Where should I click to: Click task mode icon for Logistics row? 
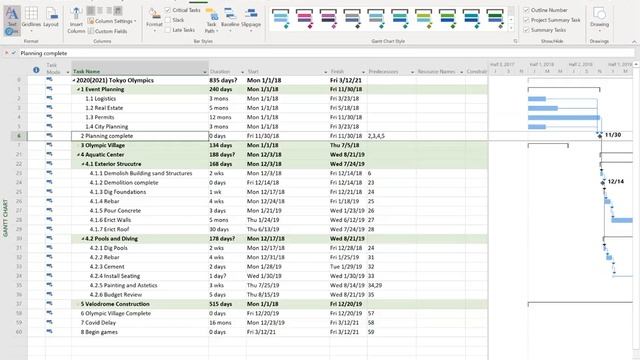[49, 98]
